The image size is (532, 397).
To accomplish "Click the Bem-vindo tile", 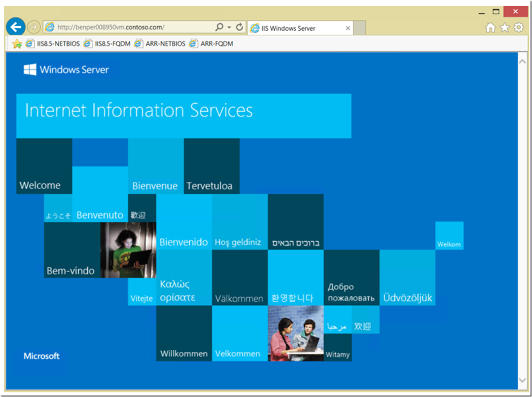I will pyautogui.click(x=72, y=250).
